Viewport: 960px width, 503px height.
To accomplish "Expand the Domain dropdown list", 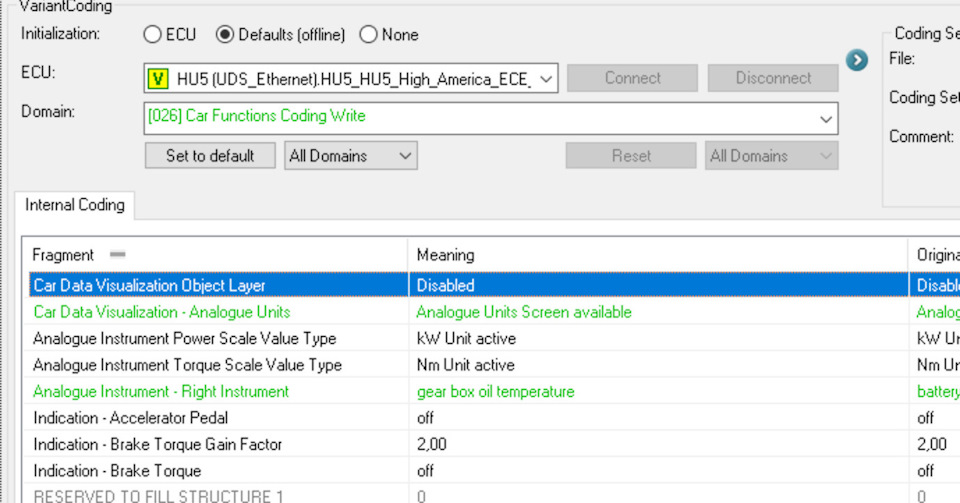I will (826, 118).
